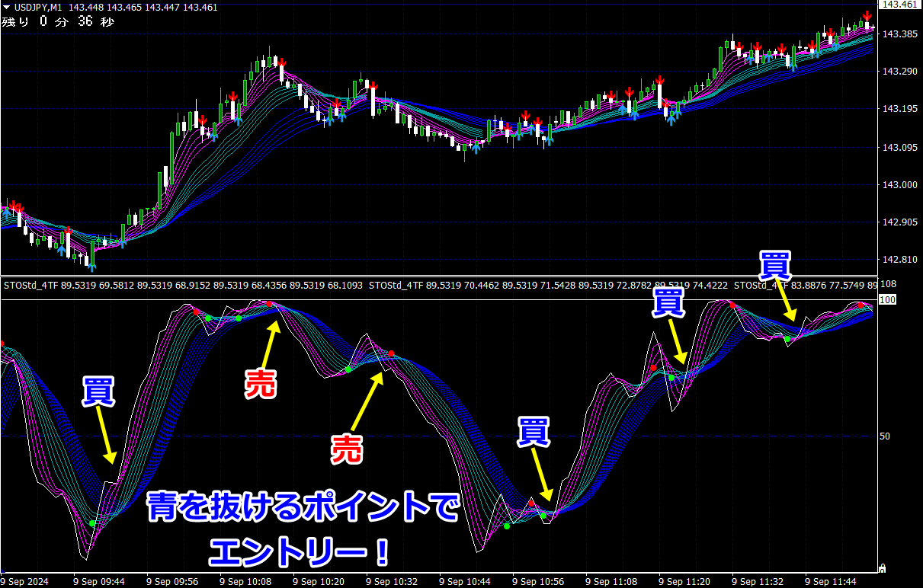Click the 9 Sep 09:44 time label
This screenshot has width=923, height=588.
click(x=99, y=581)
